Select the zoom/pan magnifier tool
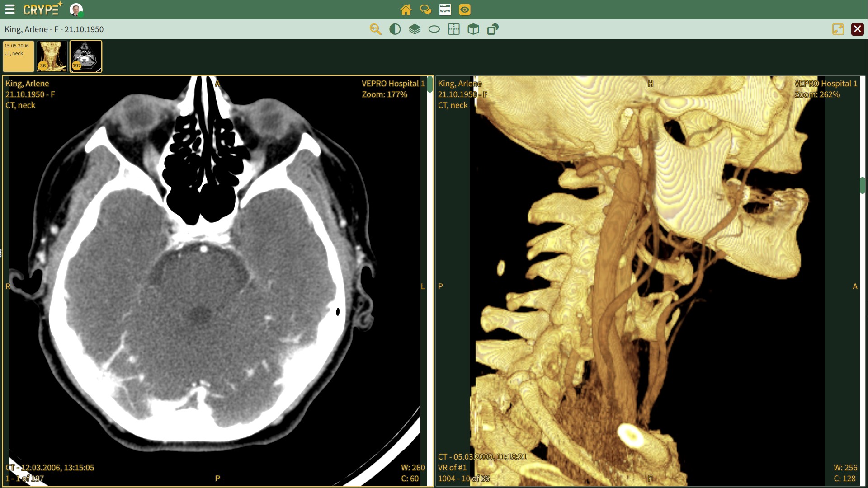868x488 pixels. (375, 29)
